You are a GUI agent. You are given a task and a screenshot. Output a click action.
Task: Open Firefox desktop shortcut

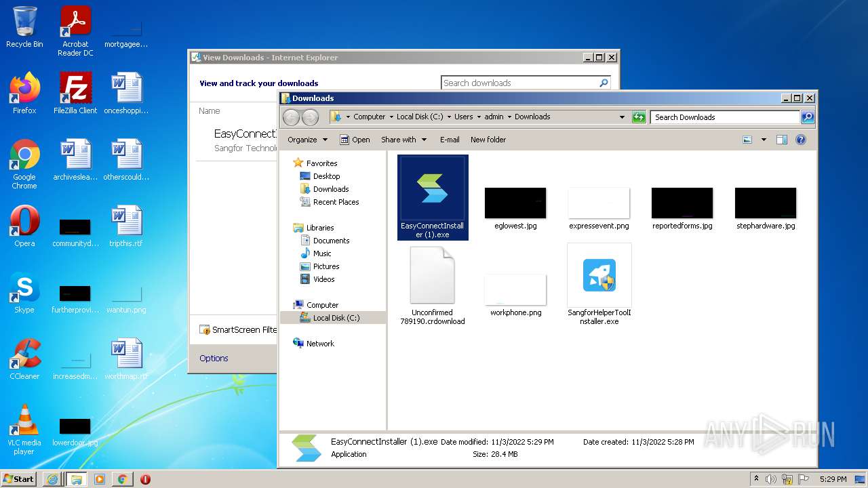pos(24,94)
